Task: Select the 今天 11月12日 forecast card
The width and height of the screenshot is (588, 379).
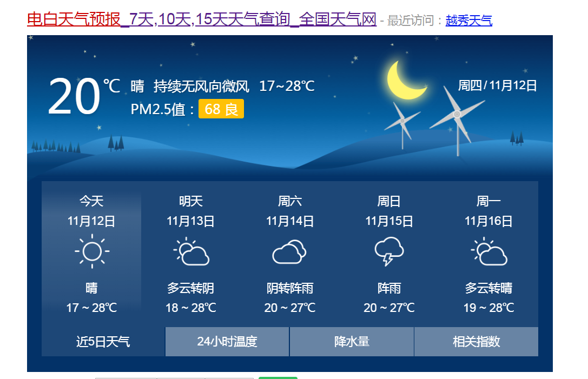Action: (x=92, y=254)
